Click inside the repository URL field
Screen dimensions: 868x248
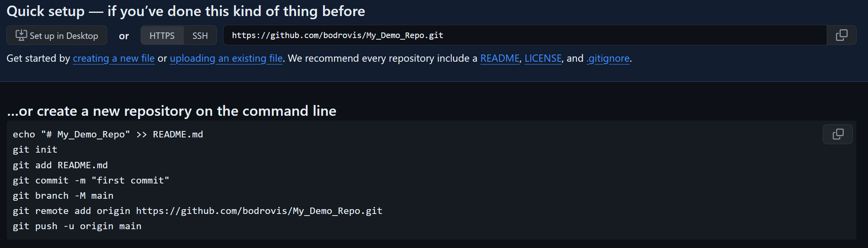coord(480,35)
